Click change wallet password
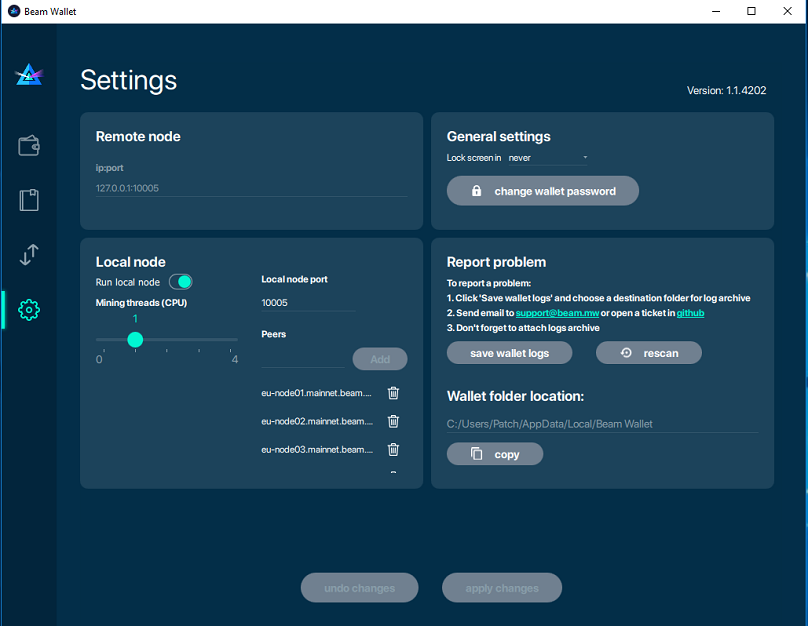 542,190
